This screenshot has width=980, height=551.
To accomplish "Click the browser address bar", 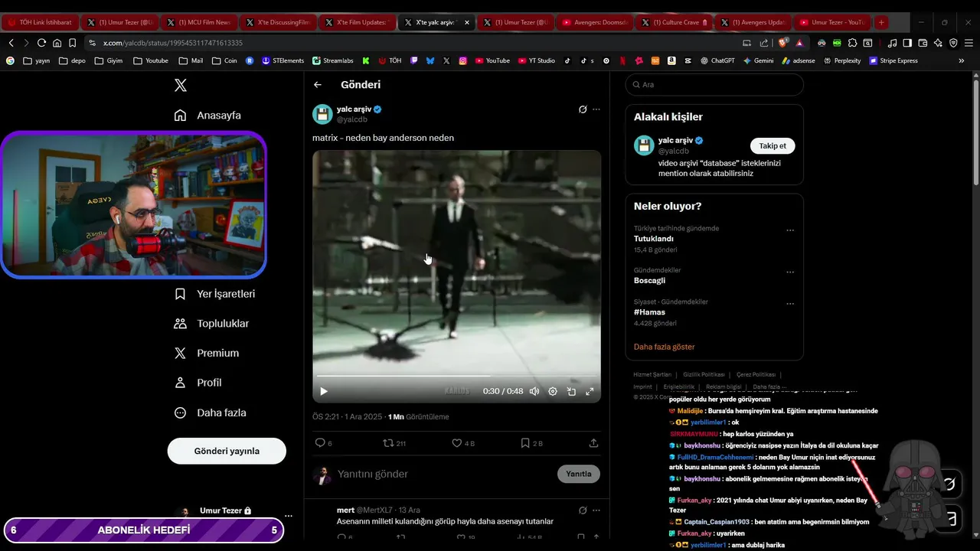I will (x=413, y=43).
